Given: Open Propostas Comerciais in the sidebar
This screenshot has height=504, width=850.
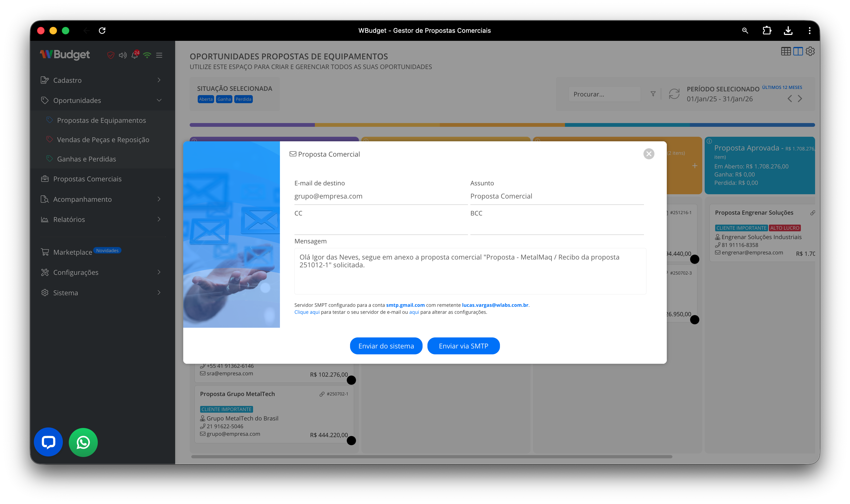Looking at the screenshot, I should click(x=88, y=179).
